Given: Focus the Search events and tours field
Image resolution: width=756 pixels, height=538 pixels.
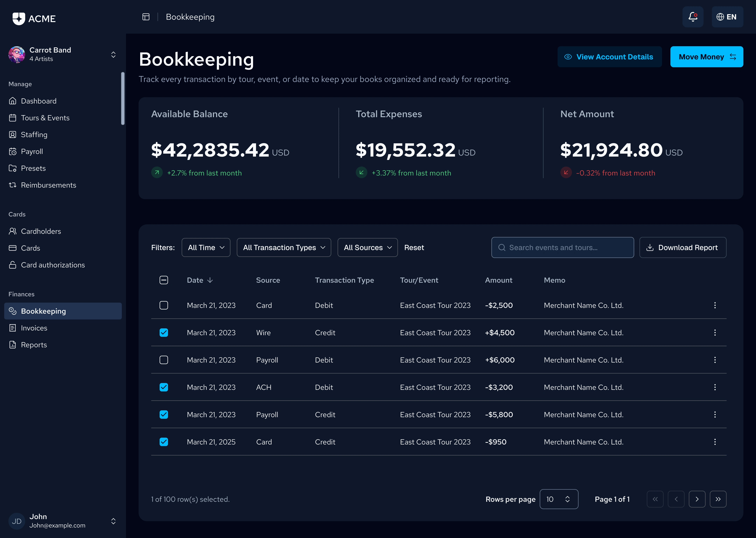Looking at the screenshot, I should (563, 247).
